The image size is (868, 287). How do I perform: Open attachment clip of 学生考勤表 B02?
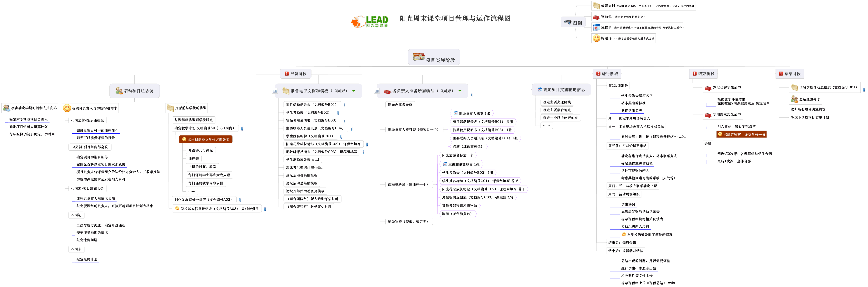tap(338, 113)
